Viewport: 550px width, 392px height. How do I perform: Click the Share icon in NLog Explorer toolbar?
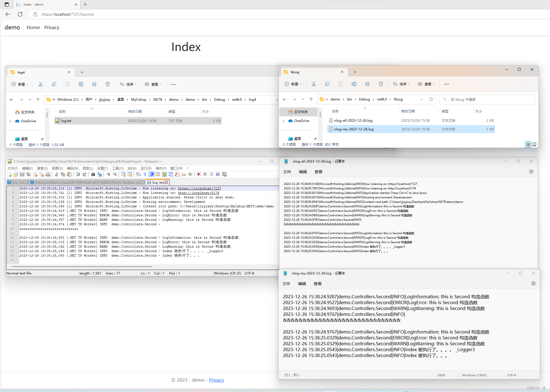click(x=368, y=84)
